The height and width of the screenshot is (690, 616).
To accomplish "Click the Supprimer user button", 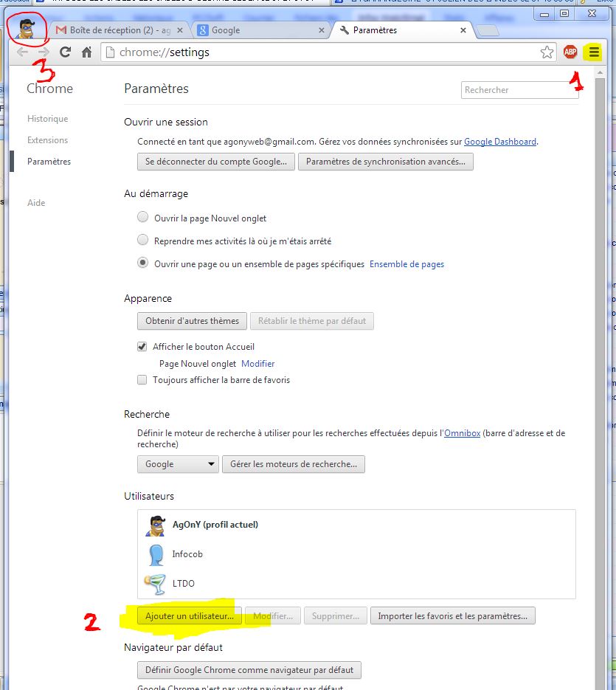I will [x=335, y=616].
